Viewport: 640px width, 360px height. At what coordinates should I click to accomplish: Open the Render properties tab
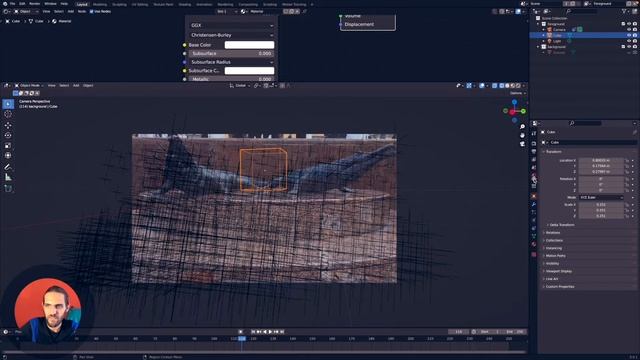(533, 143)
